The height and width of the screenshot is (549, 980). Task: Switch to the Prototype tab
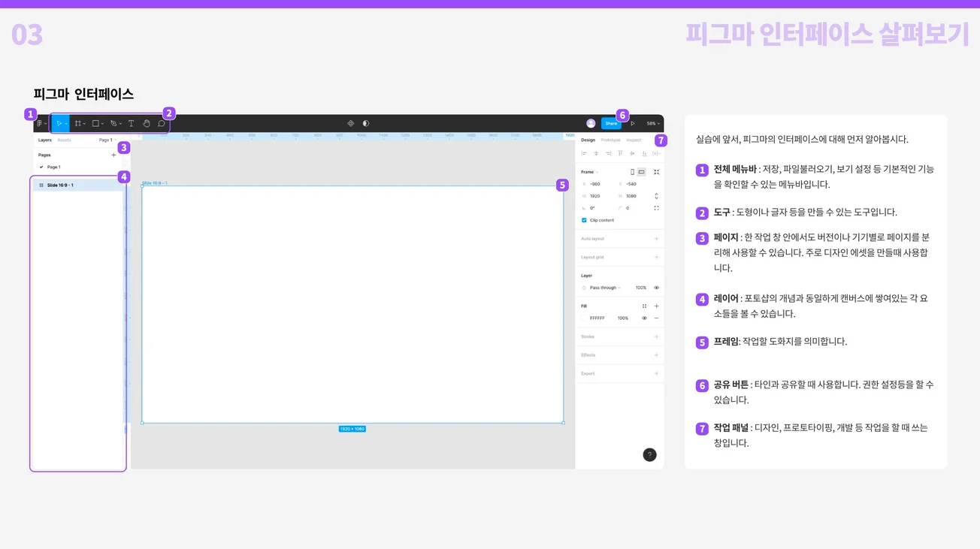(610, 140)
